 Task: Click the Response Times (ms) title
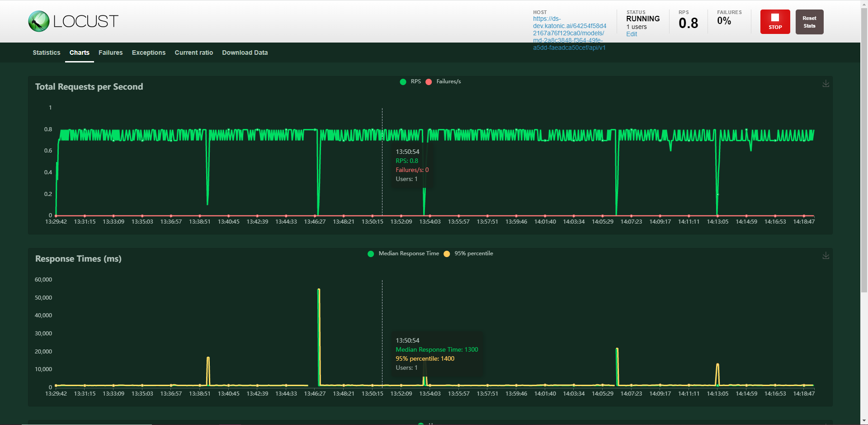[78, 259]
